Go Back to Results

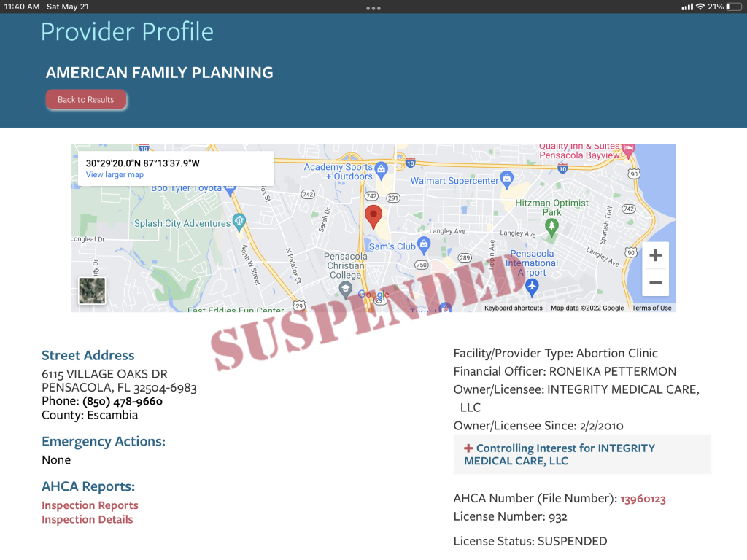click(x=86, y=99)
